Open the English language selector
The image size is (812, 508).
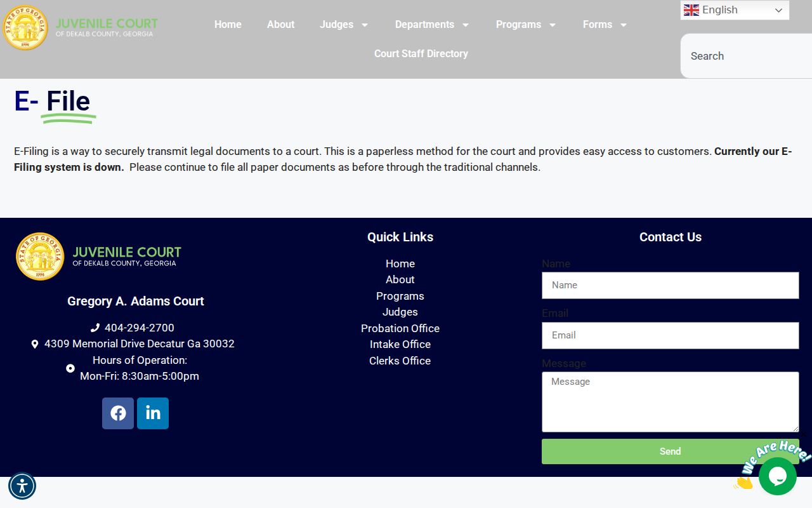(735, 10)
